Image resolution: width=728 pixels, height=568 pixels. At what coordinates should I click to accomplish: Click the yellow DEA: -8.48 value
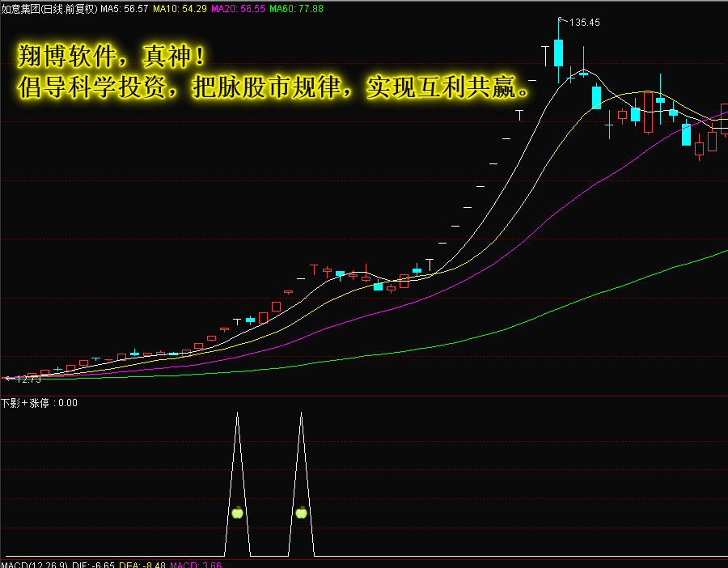142,565
